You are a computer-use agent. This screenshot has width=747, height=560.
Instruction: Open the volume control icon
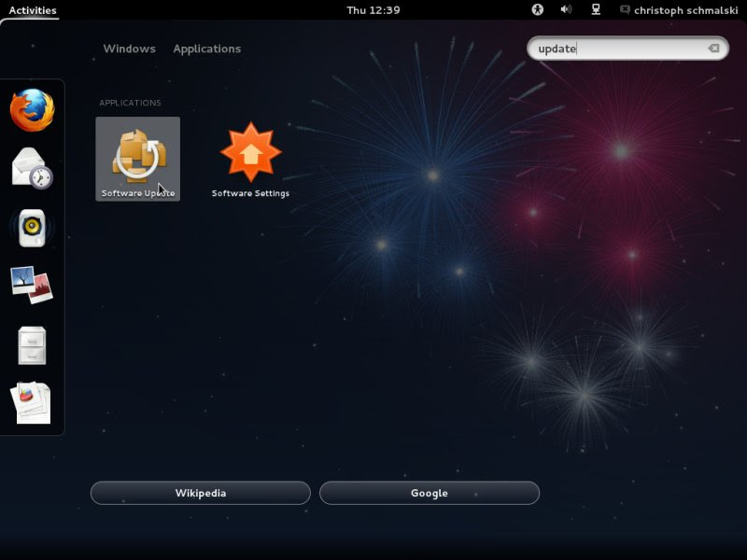click(x=566, y=9)
